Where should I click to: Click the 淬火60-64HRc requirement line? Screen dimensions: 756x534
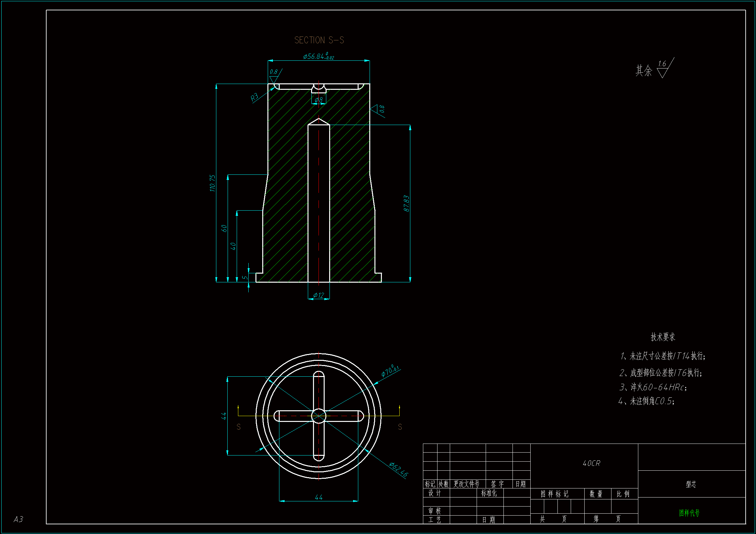(x=653, y=387)
